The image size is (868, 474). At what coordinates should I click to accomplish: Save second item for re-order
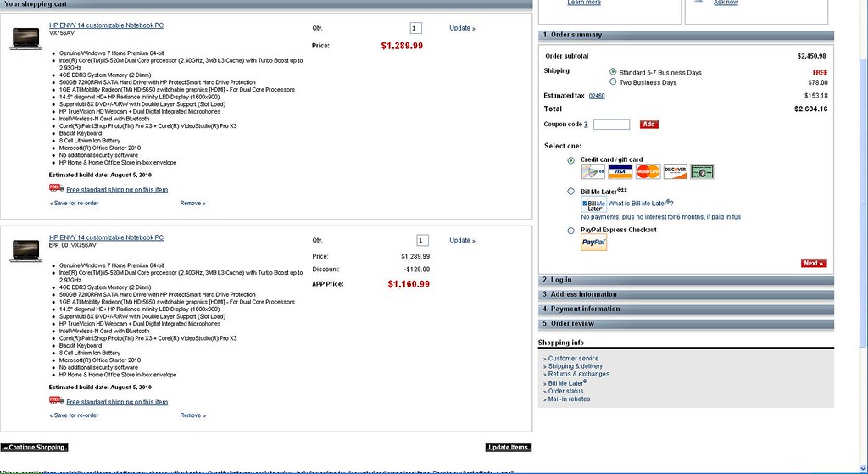click(x=75, y=415)
